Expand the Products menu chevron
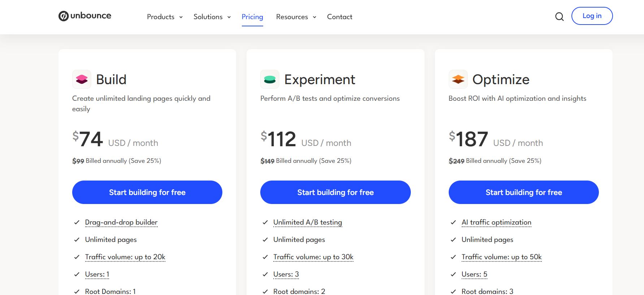 pos(181,17)
